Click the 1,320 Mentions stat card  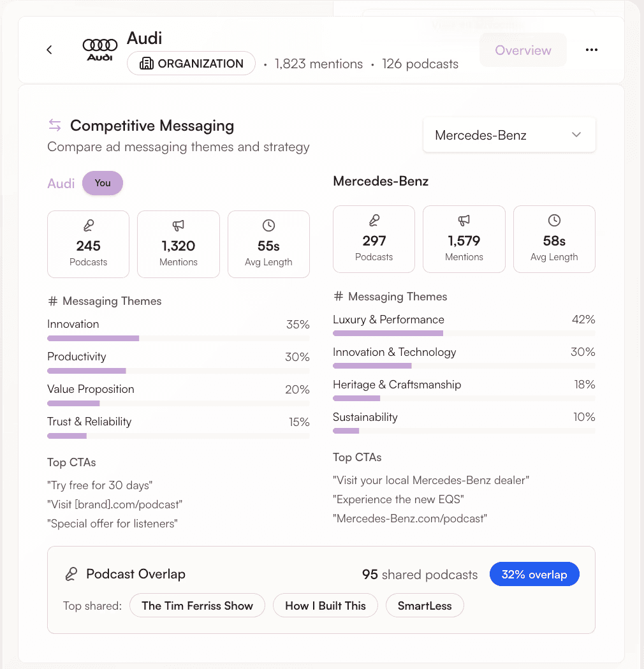point(179,244)
